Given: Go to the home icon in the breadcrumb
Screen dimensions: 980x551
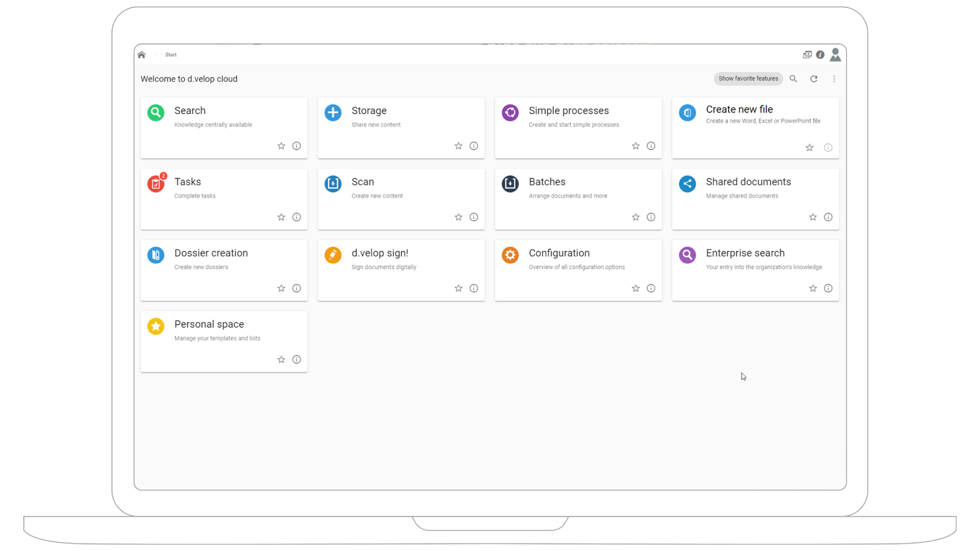Looking at the screenshot, I should point(142,55).
